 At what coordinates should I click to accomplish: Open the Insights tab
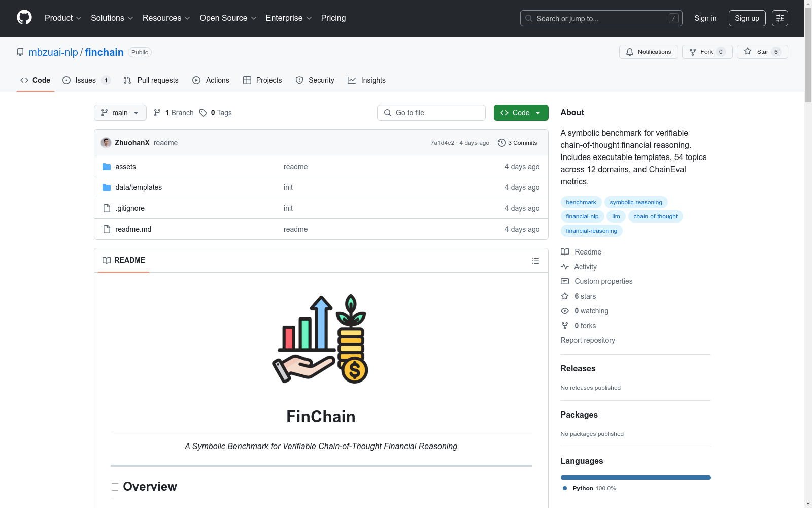(367, 80)
